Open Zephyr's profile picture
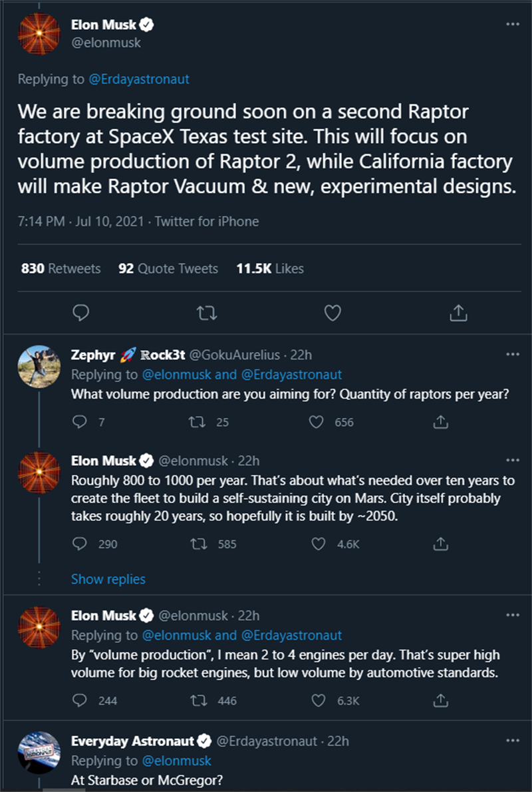The width and height of the screenshot is (532, 792). click(x=38, y=365)
